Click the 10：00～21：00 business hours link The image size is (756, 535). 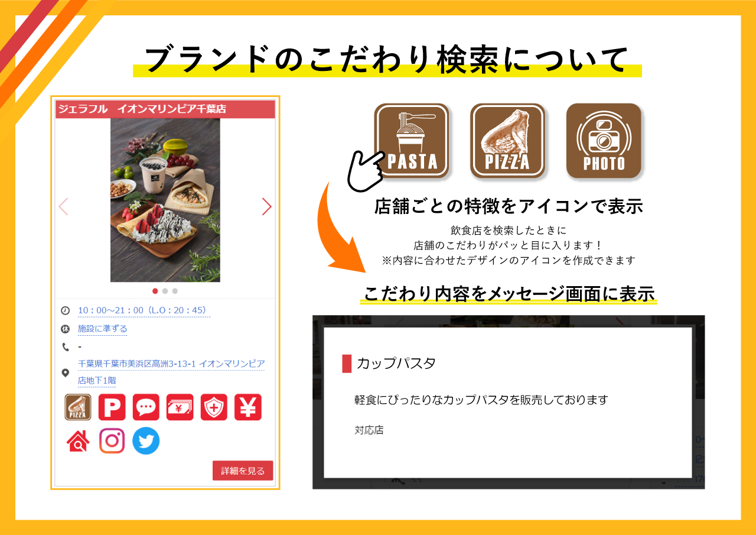coord(144,310)
